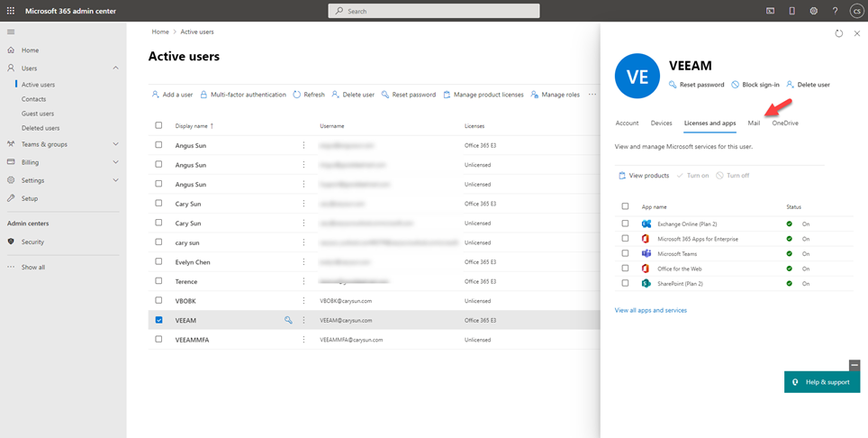Open more actions for VBOBK
The width and height of the screenshot is (868, 438).
[303, 301]
